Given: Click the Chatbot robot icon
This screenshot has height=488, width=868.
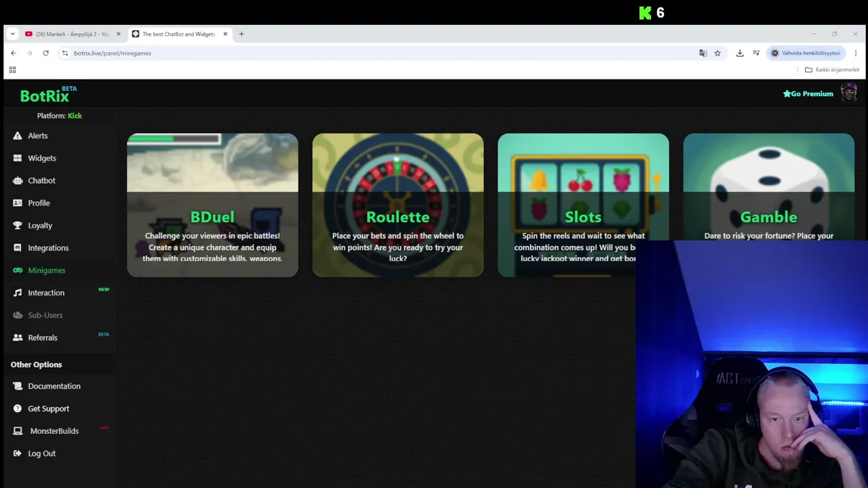Looking at the screenshot, I should point(18,180).
